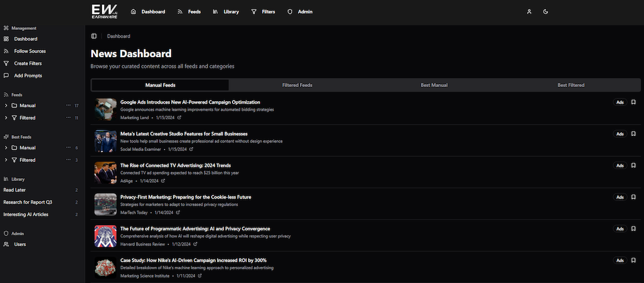Open options menu for Best Feeds Manual
This screenshot has width=644, height=283.
[68, 148]
